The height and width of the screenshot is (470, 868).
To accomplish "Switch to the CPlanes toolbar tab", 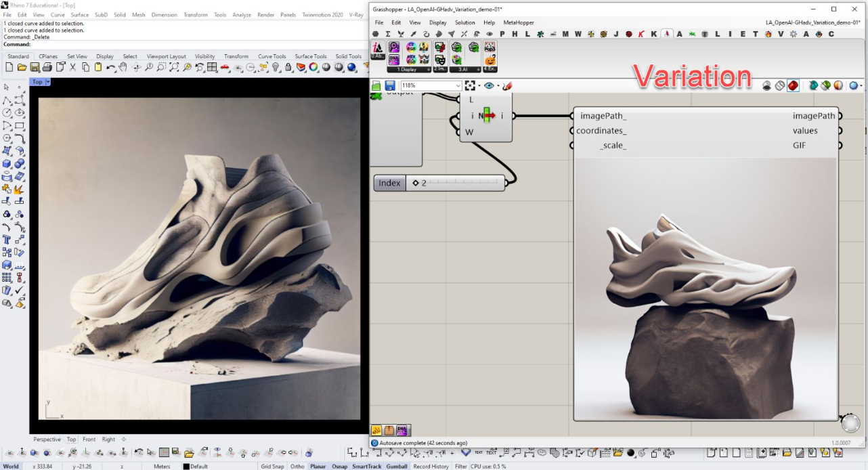I will click(48, 56).
